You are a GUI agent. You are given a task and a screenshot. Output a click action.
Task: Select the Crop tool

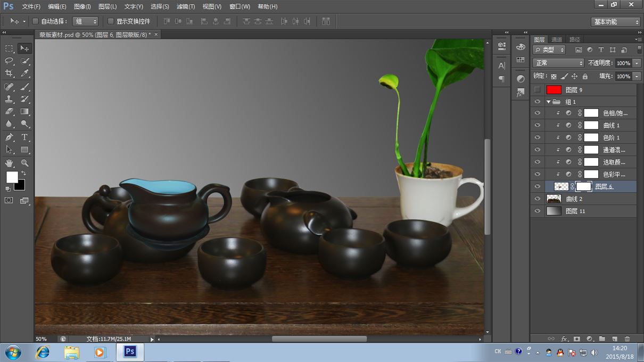tap(9, 73)
